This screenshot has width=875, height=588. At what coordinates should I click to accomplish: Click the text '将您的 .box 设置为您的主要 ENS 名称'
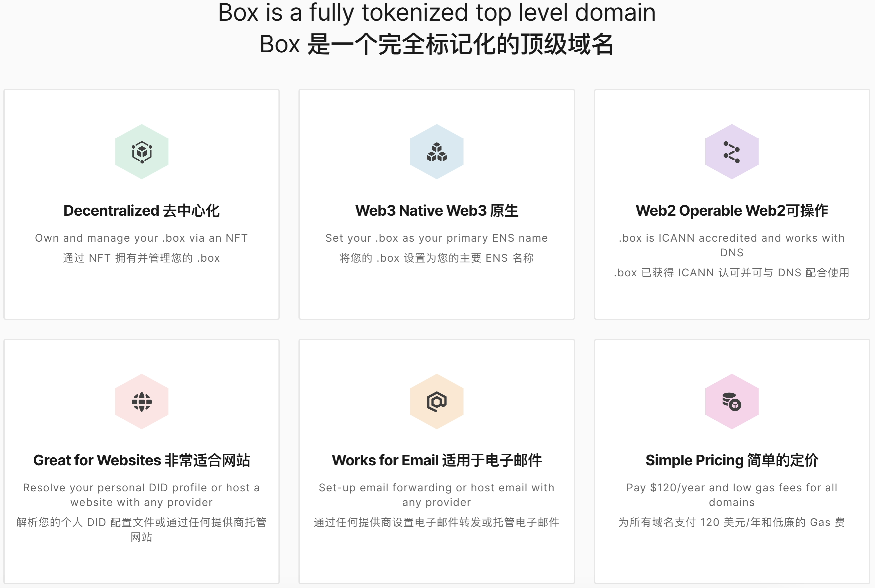coord(436,258)
